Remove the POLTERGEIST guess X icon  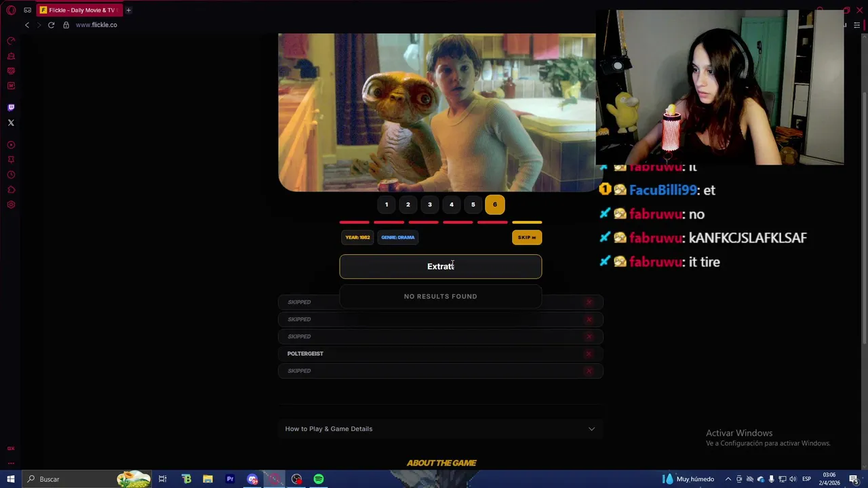[x=589, y=354]
